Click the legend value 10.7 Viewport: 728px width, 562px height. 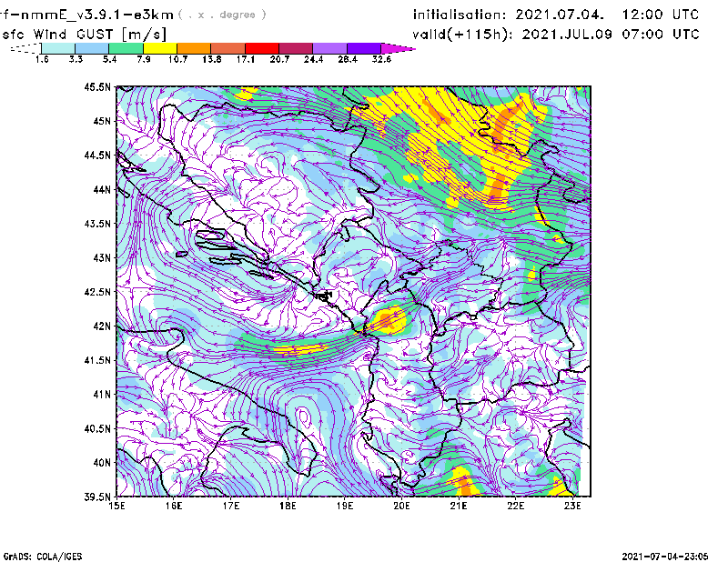[177, 59]
